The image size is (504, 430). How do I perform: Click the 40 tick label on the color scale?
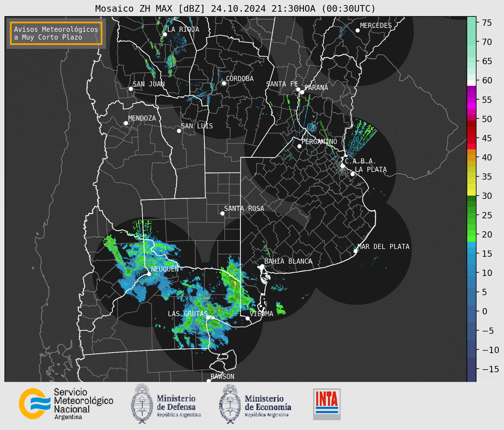(487, 157)
